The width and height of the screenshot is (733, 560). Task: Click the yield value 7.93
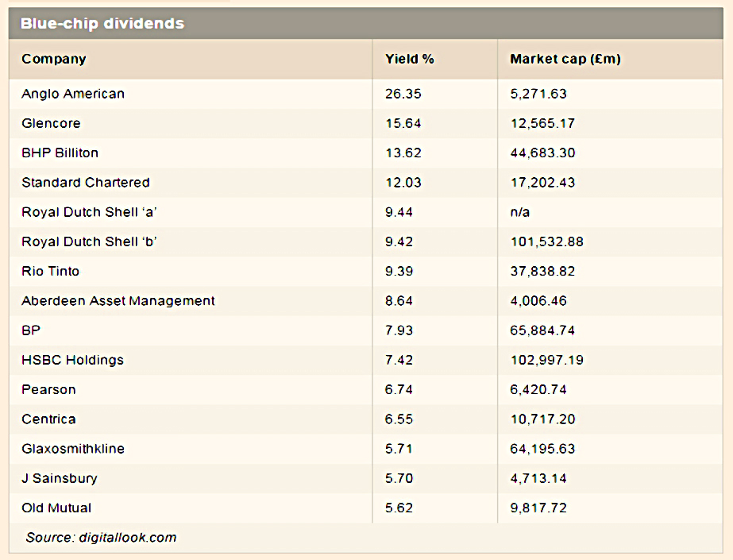tap(399, 330)
